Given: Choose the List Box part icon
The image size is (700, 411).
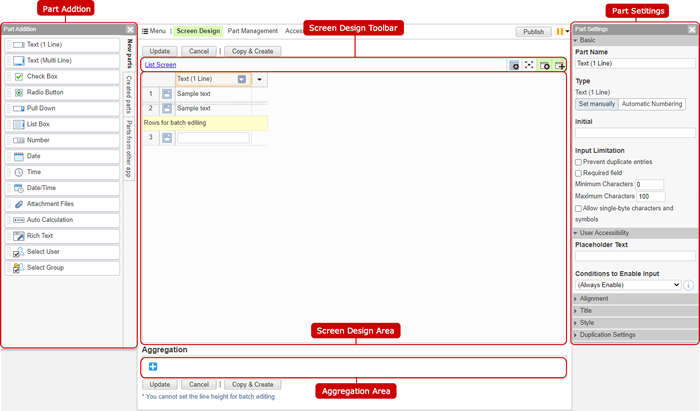Looking at the screenshot, I should (x=19, y=125).
